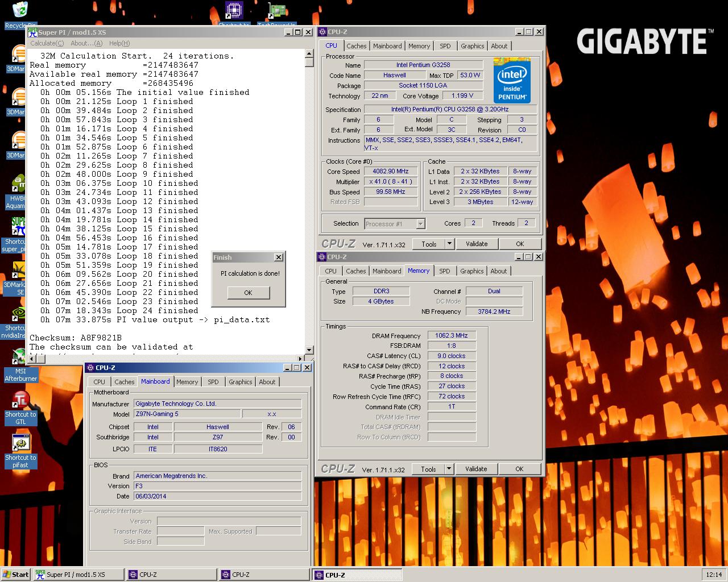Open the Calculate menu in Super PI
The width and height of the screenshot is (728, 582).
click(x=47, y=43)
